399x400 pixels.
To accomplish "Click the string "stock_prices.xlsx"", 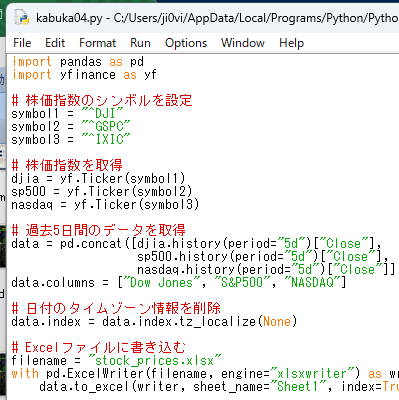I will (x=154, y=361).
